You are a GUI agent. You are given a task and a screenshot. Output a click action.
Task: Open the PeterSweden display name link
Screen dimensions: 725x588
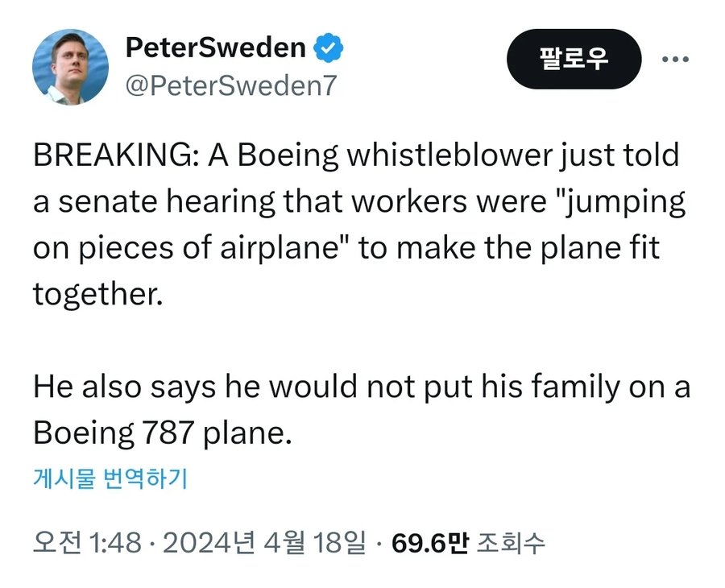point(215,48)
